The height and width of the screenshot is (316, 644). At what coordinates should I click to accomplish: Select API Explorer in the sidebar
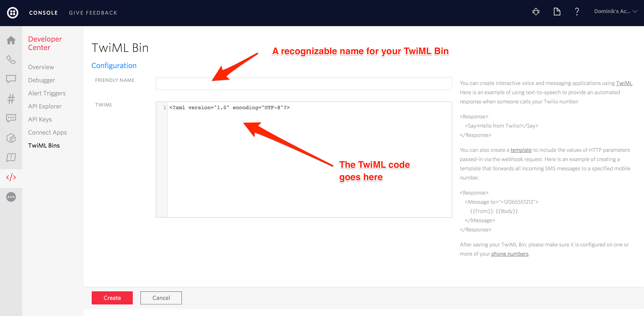45,106
